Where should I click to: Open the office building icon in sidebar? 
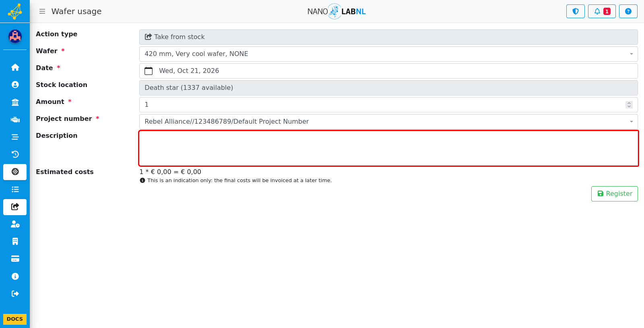pyautogui.click(x=15, y=241)
